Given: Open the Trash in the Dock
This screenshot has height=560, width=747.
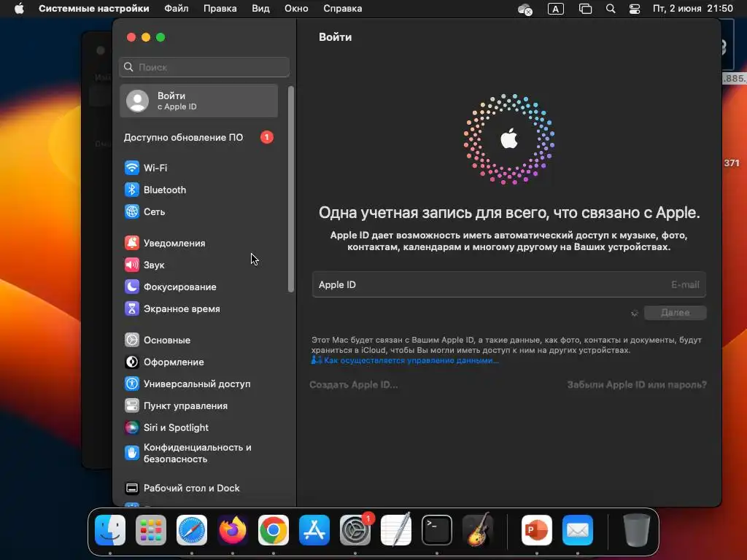Looking at the screenshot, I should 636,530.
